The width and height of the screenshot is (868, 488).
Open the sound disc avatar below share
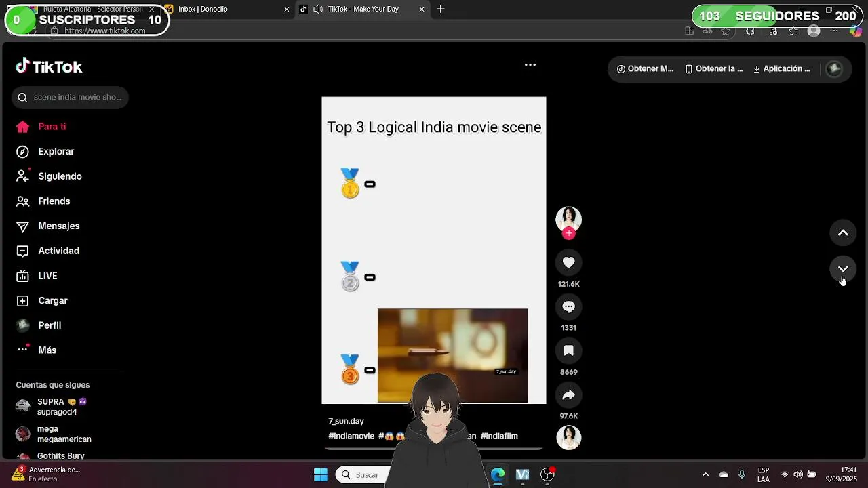coord(568,438)
